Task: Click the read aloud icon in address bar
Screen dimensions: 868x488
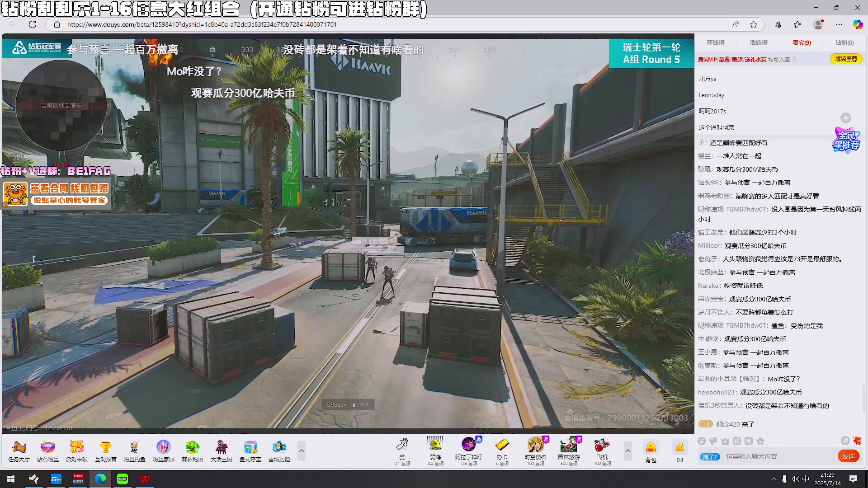Action: (x=736, y=24)
